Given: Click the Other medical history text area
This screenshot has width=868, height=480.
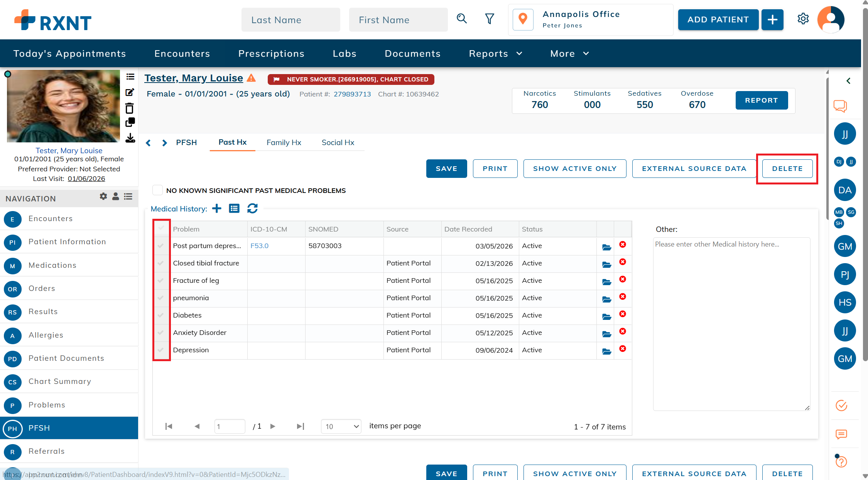Looking at the screenshot, I should (x=731, y=324).
